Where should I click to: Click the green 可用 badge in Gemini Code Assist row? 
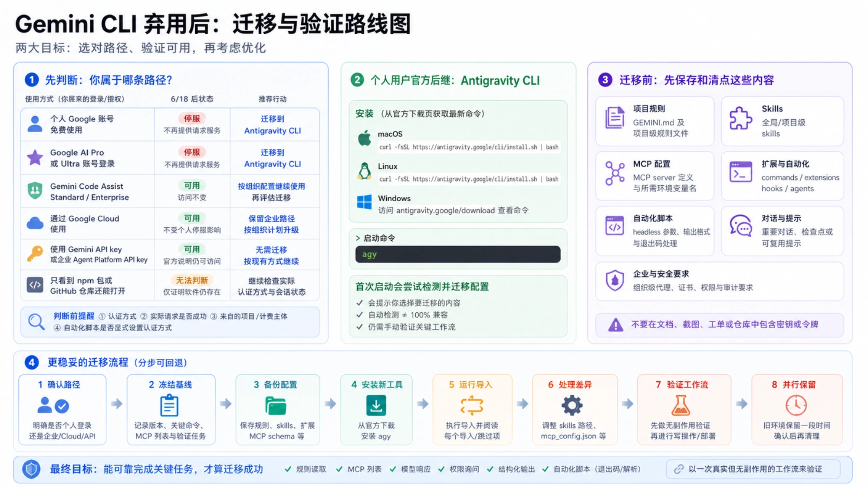tap(192, 186)
